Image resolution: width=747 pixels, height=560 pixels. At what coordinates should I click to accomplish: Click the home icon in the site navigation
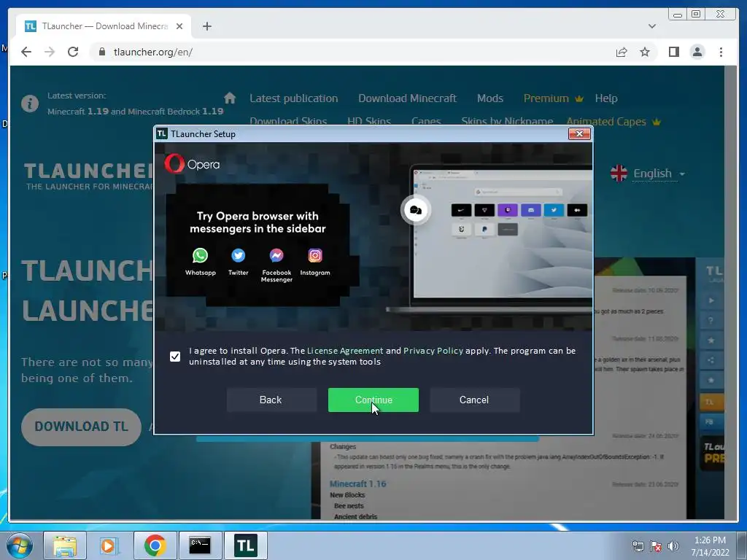pos(230,98)
